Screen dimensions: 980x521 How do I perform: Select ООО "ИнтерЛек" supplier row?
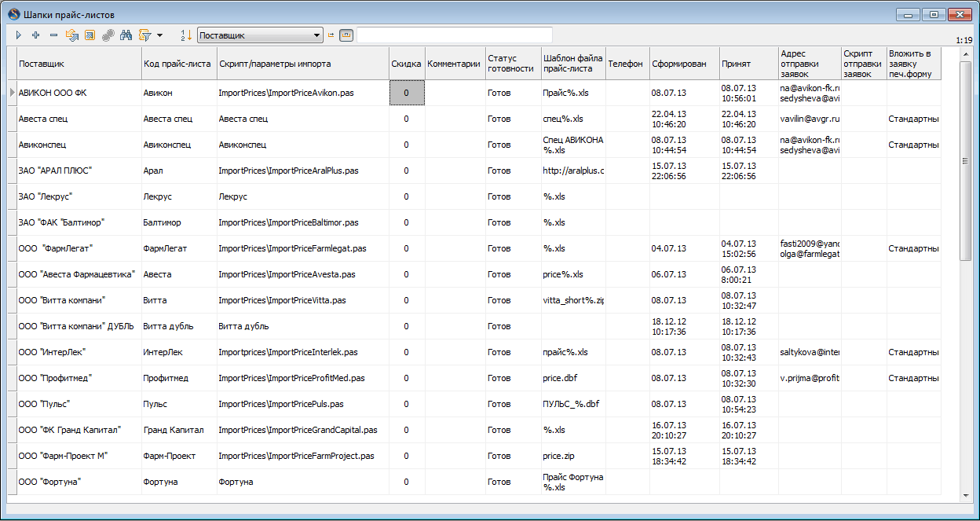(x=79, y=352)
